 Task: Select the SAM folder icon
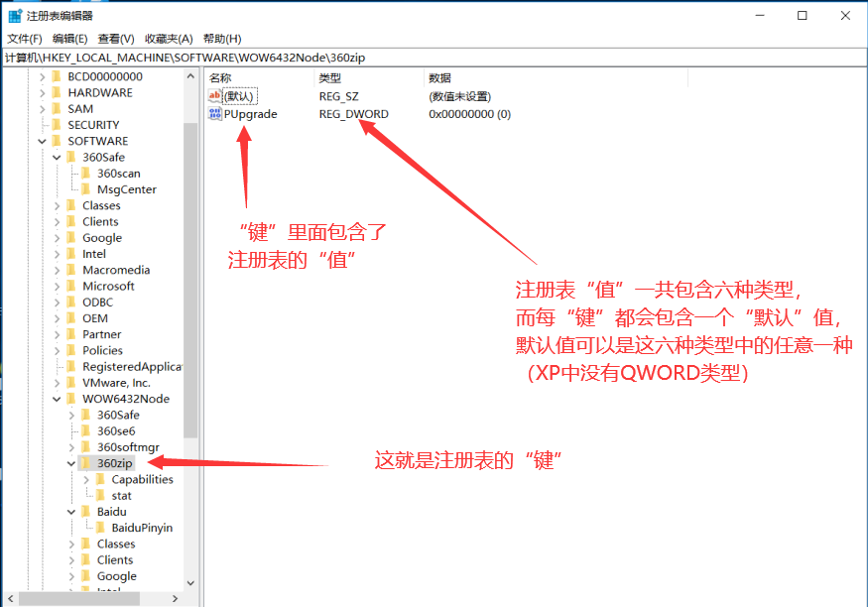point(57,108)
